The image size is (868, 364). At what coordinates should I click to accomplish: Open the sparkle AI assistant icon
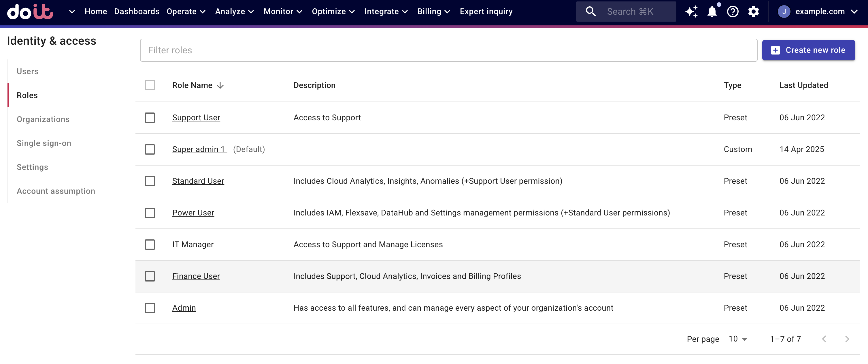tap(691, 12)
